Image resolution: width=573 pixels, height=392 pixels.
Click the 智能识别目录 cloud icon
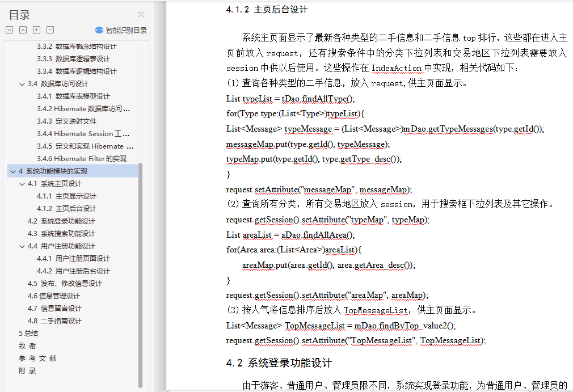(99, 30)
